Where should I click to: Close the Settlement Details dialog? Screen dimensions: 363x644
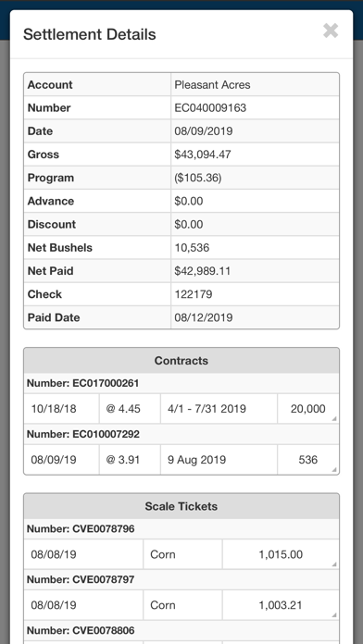point(331,31)
